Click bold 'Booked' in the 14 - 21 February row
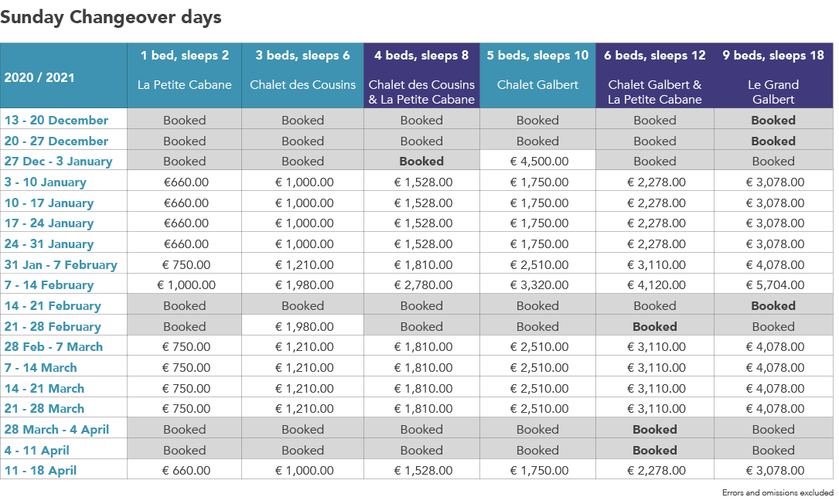Screen dimensions: 839x504 (773, 305)
